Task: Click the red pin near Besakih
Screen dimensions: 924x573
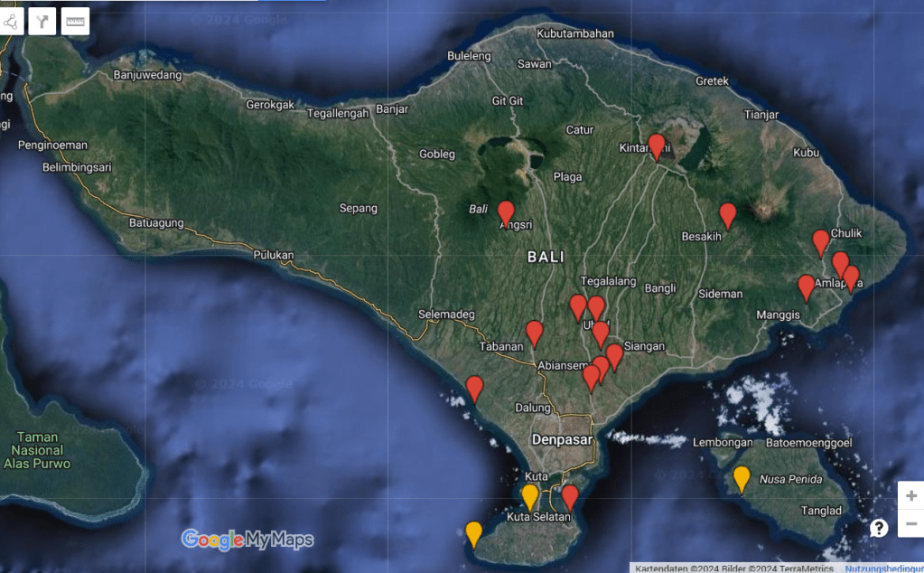Action: (728, 215)
